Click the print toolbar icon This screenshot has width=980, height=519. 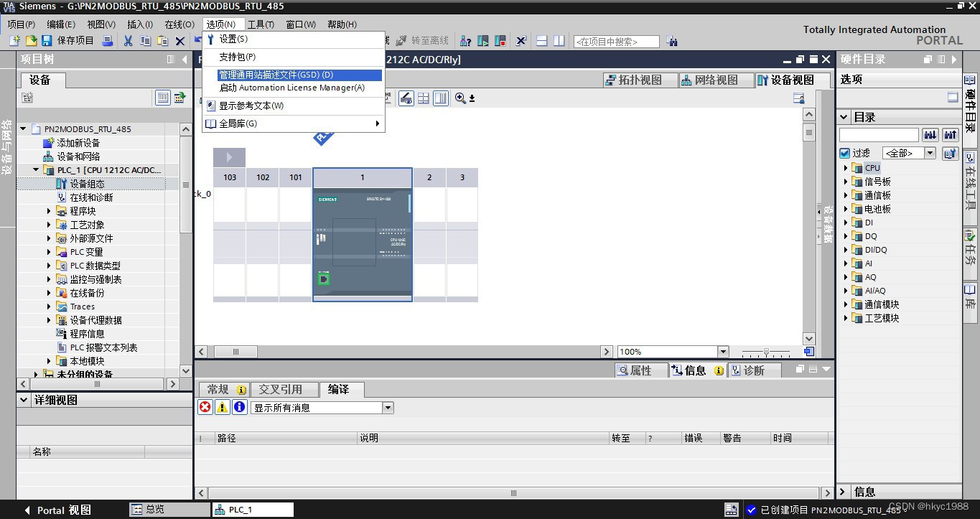pyautogui.click(x=107, y=41)
